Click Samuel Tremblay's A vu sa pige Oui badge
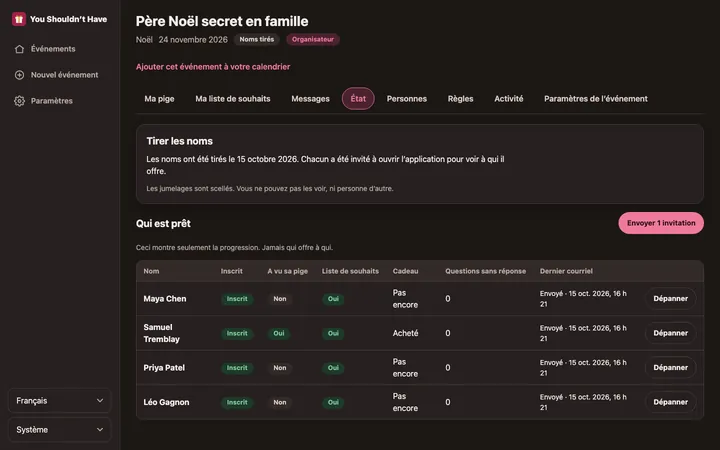This screenshot has height=450, width=720. point(279,333)
